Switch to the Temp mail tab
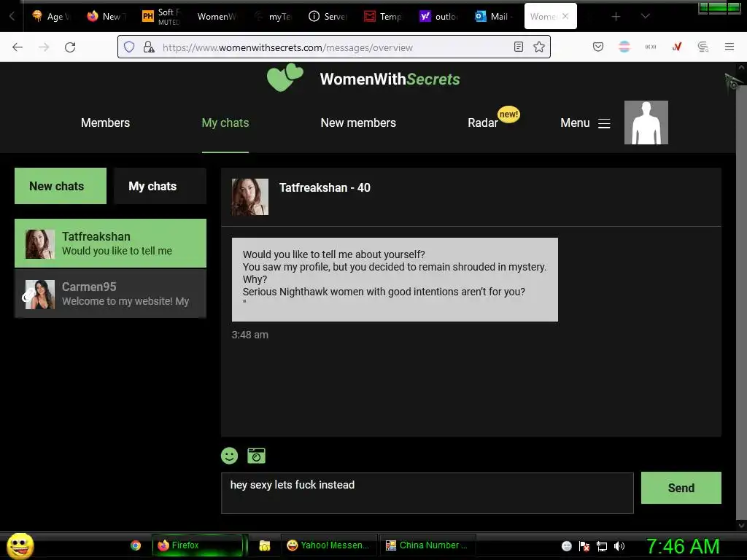Screen dimensions: 747x560 (383, 17)
